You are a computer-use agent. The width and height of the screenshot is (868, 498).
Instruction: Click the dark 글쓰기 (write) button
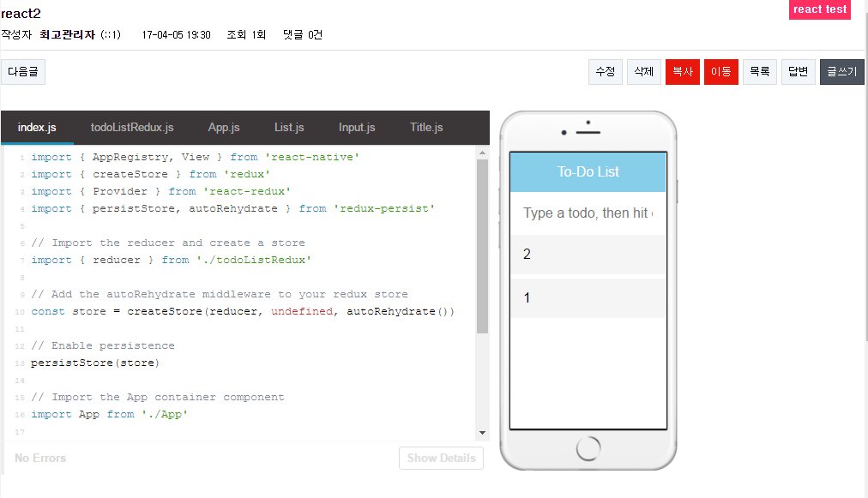pyautogui.click(x=841, y=72)
